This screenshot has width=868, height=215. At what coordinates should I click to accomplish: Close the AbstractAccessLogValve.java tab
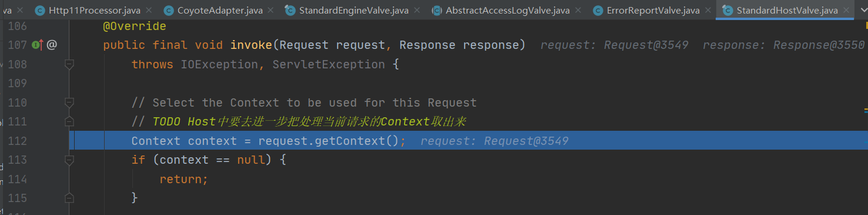point(578,11)
